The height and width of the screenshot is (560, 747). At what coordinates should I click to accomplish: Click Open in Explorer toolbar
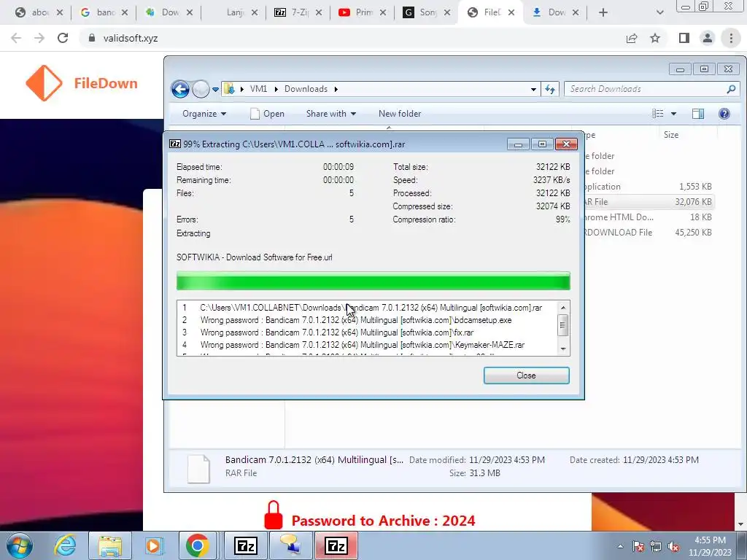pyautogui.click(x=267, y=114)
